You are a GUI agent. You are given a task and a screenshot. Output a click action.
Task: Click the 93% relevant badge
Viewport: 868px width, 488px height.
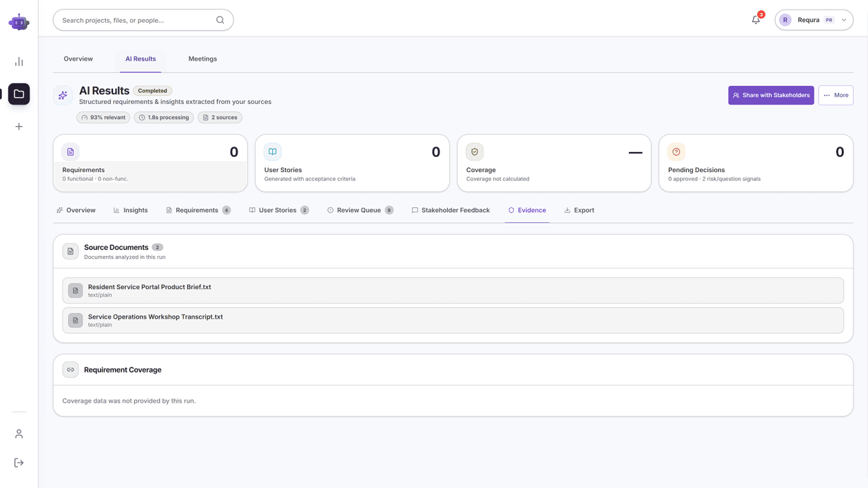103,118
